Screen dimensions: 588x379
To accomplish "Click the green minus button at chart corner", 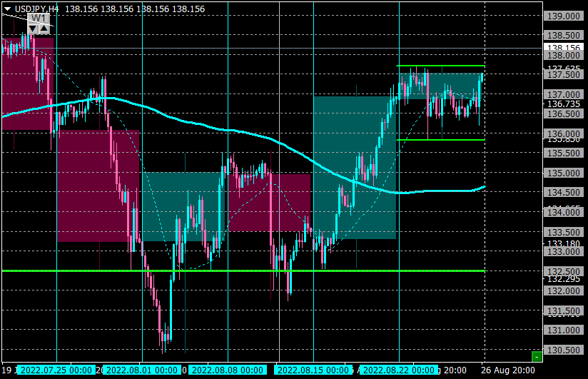I will point(537,356).
